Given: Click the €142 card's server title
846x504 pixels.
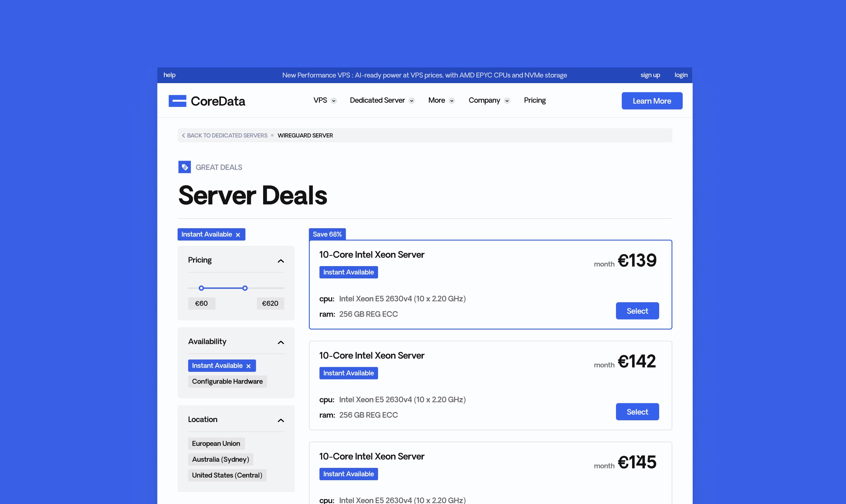Looking at the screenshot, I should point(372,356).
